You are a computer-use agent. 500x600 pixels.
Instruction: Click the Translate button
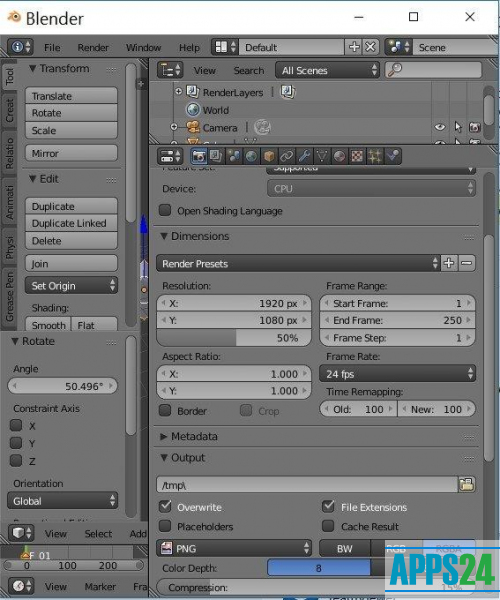(71, 96)
